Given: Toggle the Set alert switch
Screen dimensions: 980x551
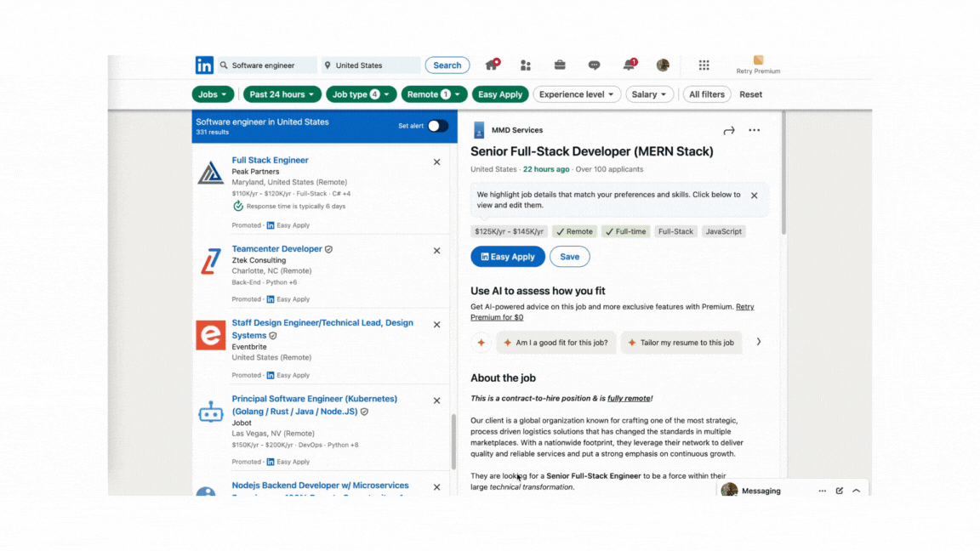Looking at the screenshot, I should coord(437,126).
